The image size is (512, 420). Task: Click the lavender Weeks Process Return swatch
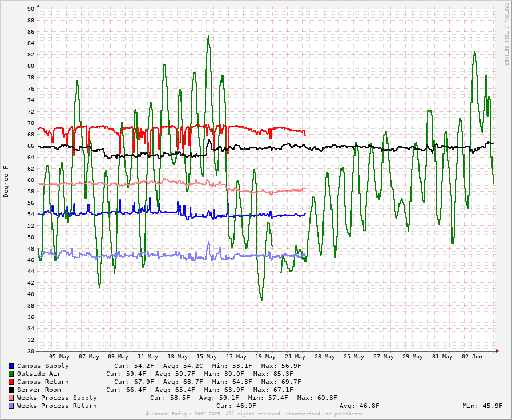pyautogui.click(x=11, y=406)
